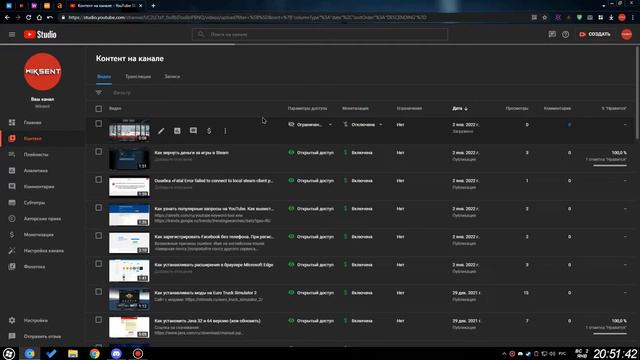Open thumbnail of Facebook registration video
This screenshot has width=640, height=360.
[x=129, y=243]
